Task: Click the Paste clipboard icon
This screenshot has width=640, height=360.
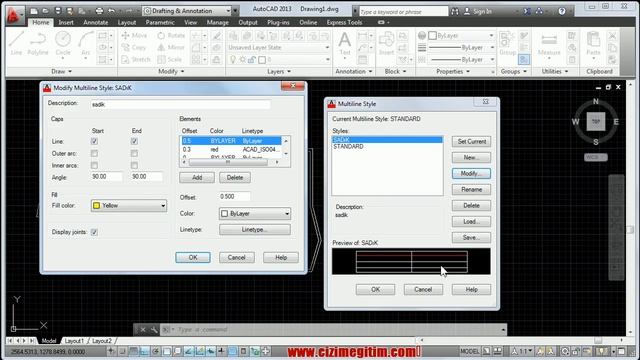Action: [x=593, y=43]
